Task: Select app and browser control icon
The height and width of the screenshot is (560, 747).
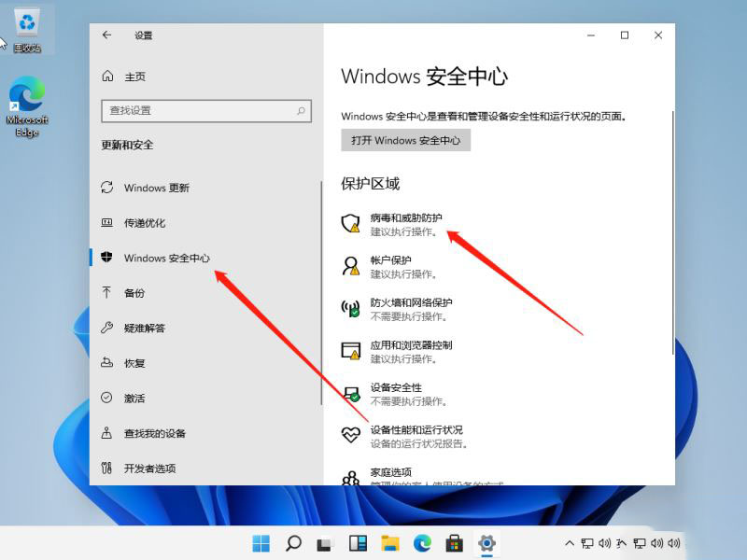Action: click(x=351, y=351)
